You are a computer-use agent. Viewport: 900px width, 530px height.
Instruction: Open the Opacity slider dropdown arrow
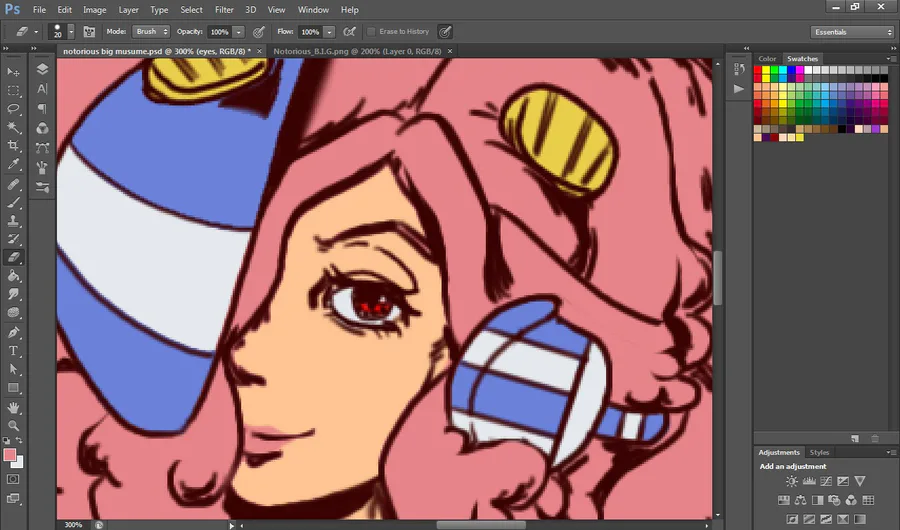click(239, 32)
